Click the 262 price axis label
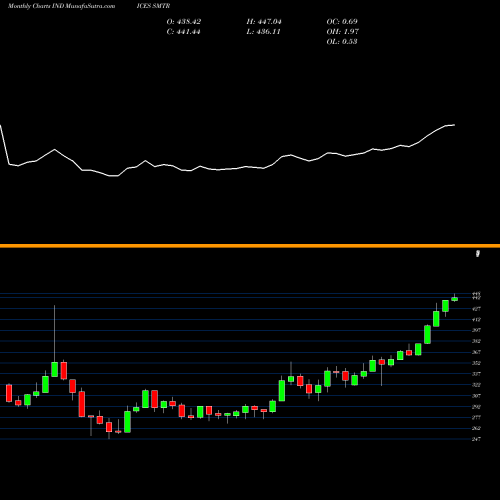This screenshot has height=500, width=500. pyautogui.click(x=477, y=428)
